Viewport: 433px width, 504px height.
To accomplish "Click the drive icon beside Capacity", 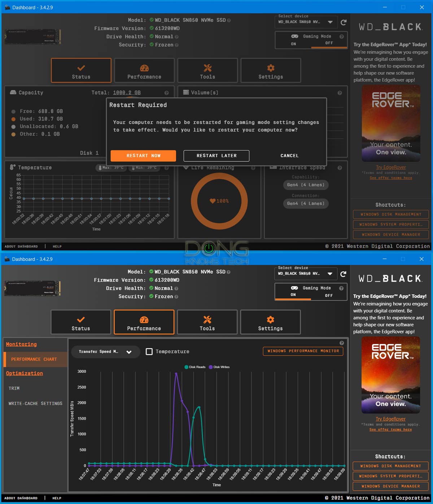I will pos(13,92).
